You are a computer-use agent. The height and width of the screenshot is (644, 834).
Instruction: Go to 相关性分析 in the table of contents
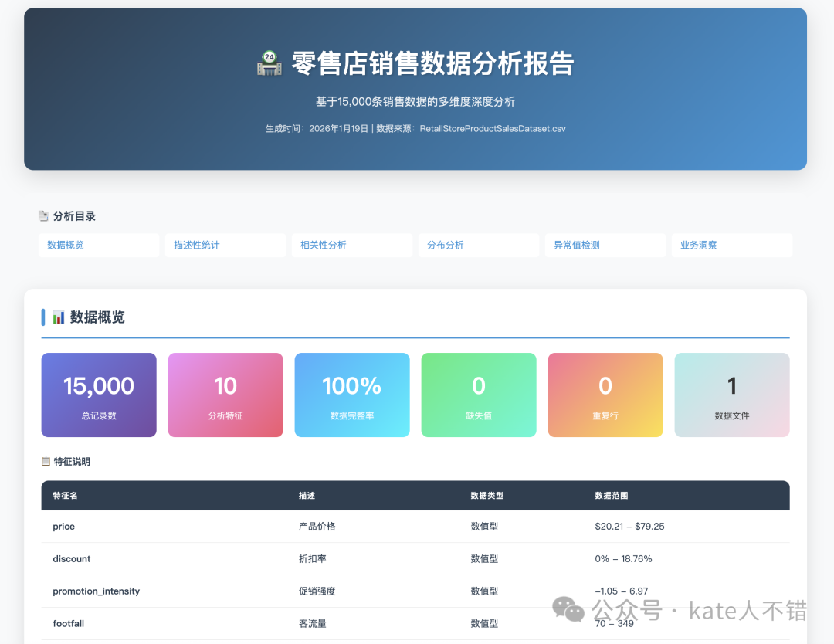(x=351, y=246)
